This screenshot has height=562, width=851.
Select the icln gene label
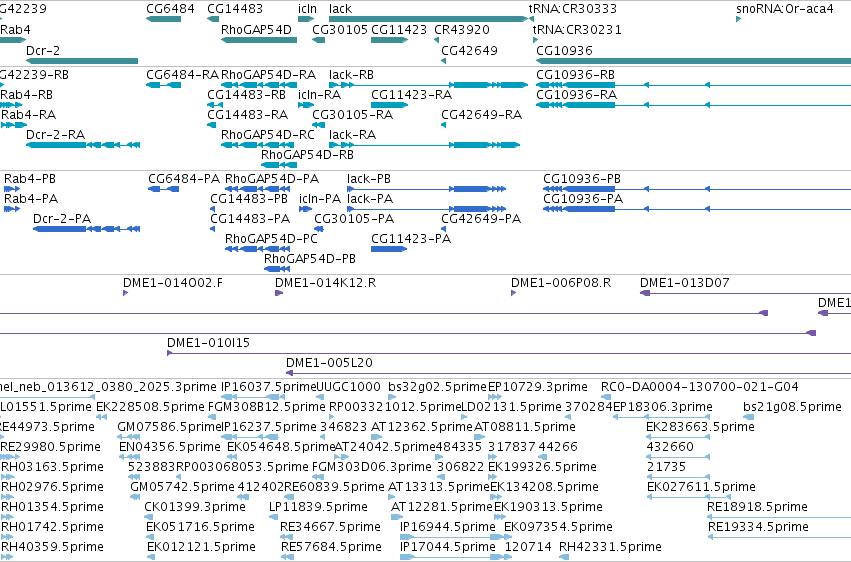click(307, 9)
